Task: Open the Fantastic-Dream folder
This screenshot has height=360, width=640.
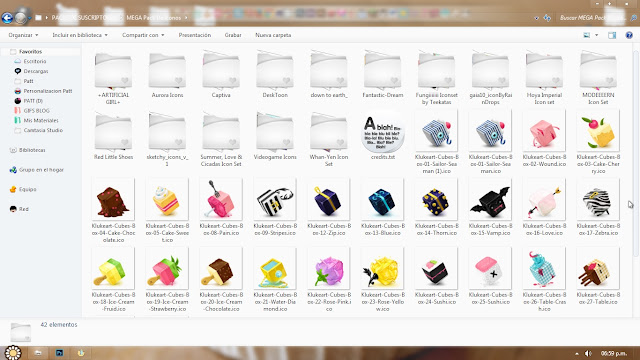Action: coord(382,75)
